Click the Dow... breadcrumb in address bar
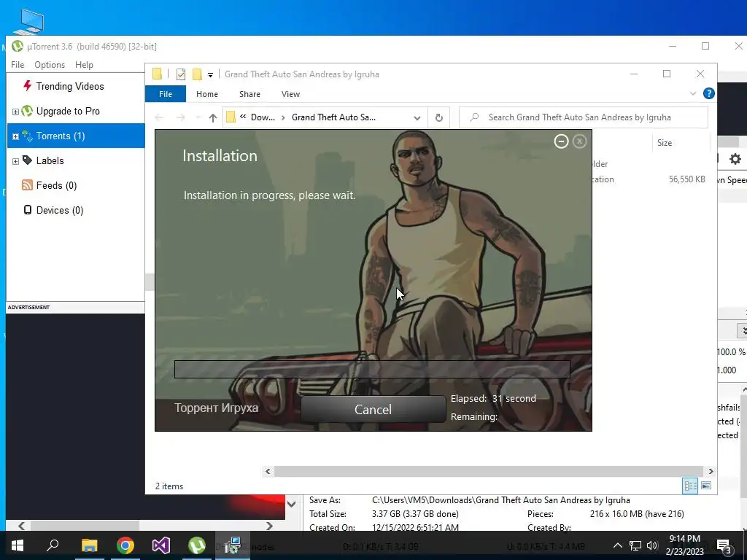The image size is (747, 560). [x=263, y=117]
